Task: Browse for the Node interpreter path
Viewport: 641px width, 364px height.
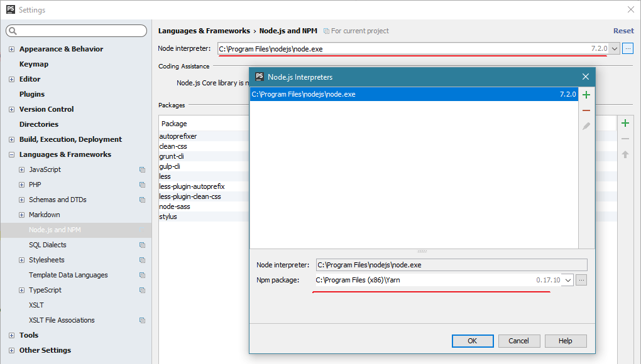Action: [x=627, y=48]
